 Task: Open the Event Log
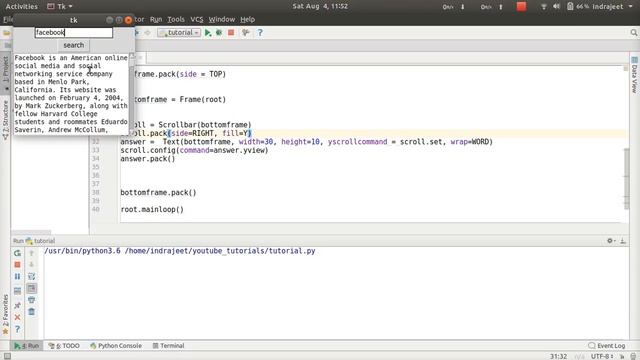pyautogui.click(x=607, y=346)
